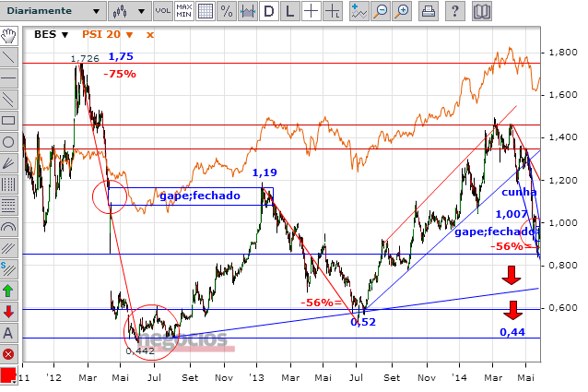Select the red down arrow marker
The height and width of the screenshot is (392, 588).
point(8,312)
